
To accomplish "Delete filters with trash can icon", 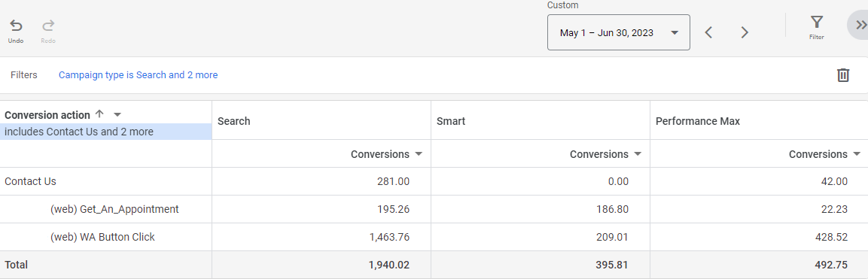I will pos(842,75).
